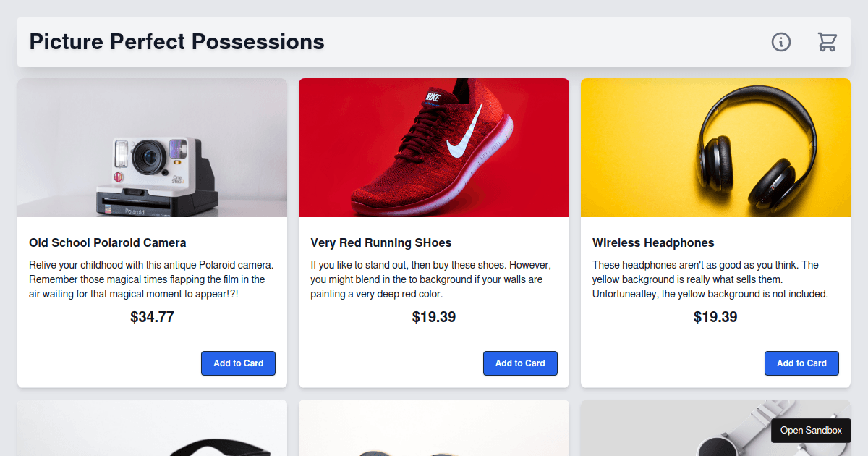This screenshot has height=456, width=868.
Task: Click the headphones $19.39 price
Action: pos(715,317)
